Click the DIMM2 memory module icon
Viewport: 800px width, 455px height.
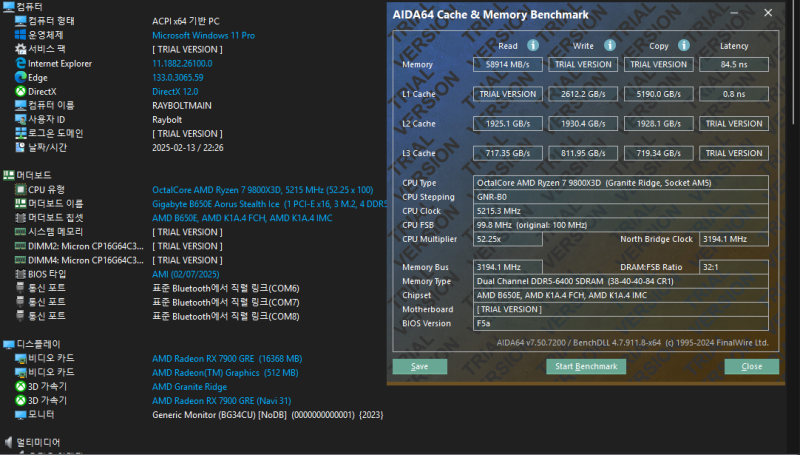20,246
